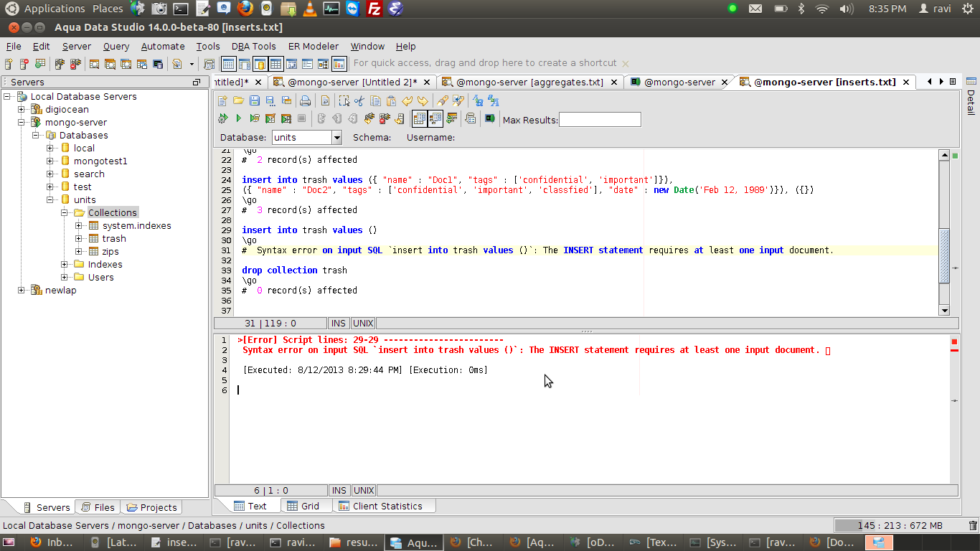Click the Execute Explain icon beside green play

point(255,118)
